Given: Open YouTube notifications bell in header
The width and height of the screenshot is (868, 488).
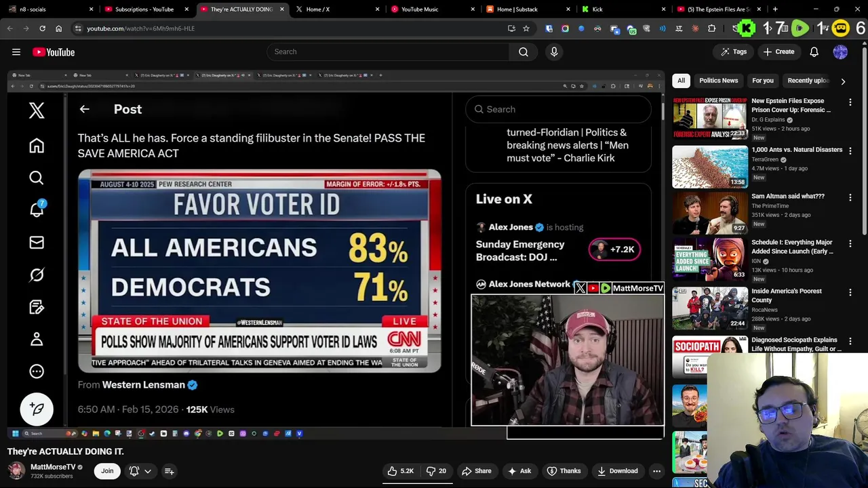Looking at the screenshot, I should pyautogui.click(x=814, y=52).
